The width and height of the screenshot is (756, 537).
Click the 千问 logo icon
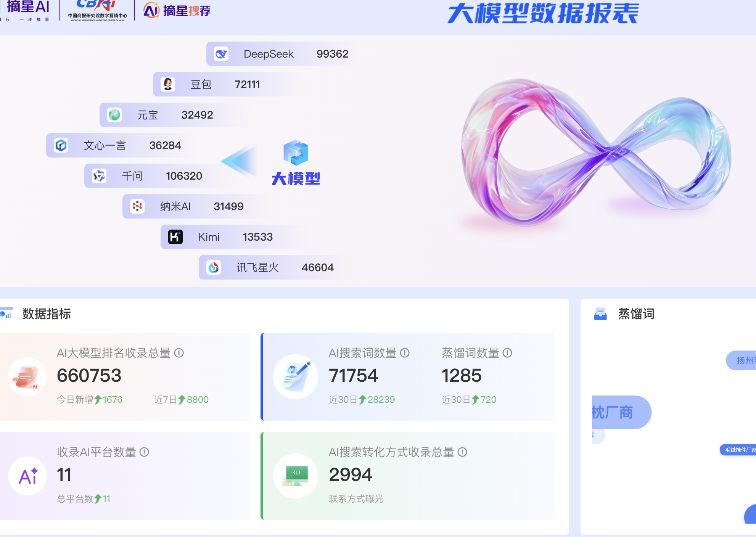[99, 176]
